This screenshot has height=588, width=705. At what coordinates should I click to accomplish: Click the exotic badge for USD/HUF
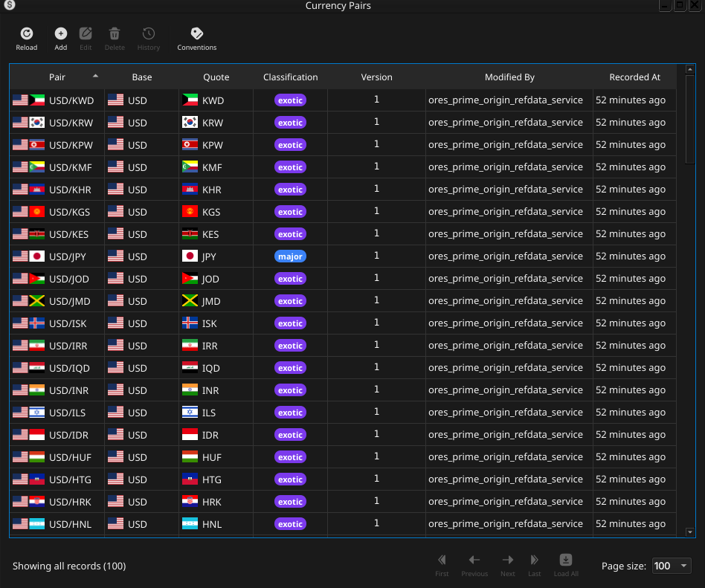click(x=290, y=457)
